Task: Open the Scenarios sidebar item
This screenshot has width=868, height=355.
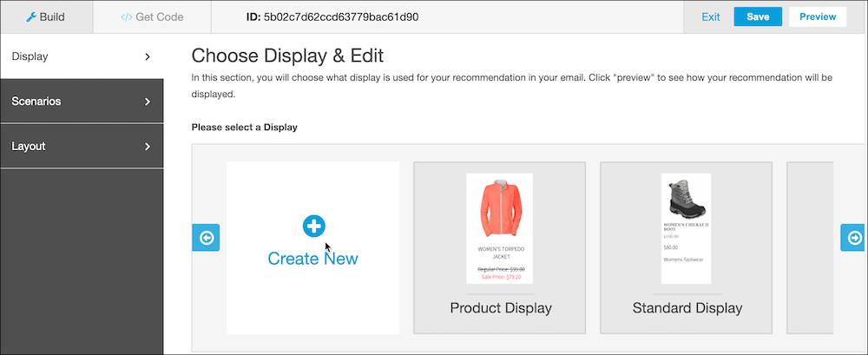Action: (x=82, y=102)
